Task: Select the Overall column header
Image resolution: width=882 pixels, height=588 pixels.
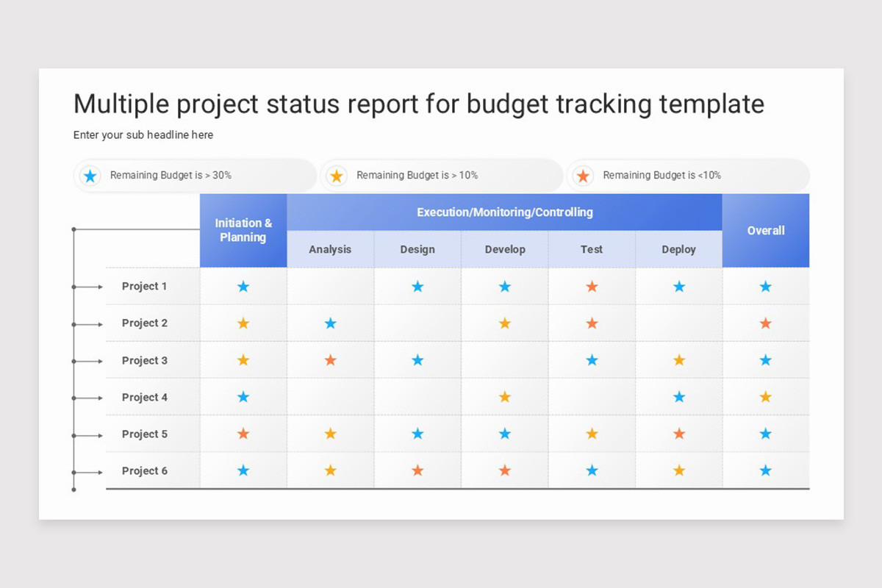Action: (766, 231)
